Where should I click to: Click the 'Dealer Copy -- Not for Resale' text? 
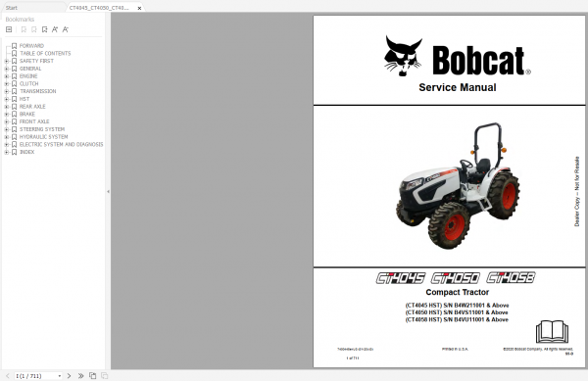coord(577,191)
